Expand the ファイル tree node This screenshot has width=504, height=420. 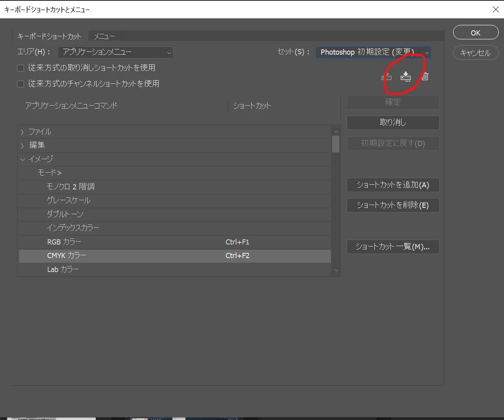pos(22,132)
